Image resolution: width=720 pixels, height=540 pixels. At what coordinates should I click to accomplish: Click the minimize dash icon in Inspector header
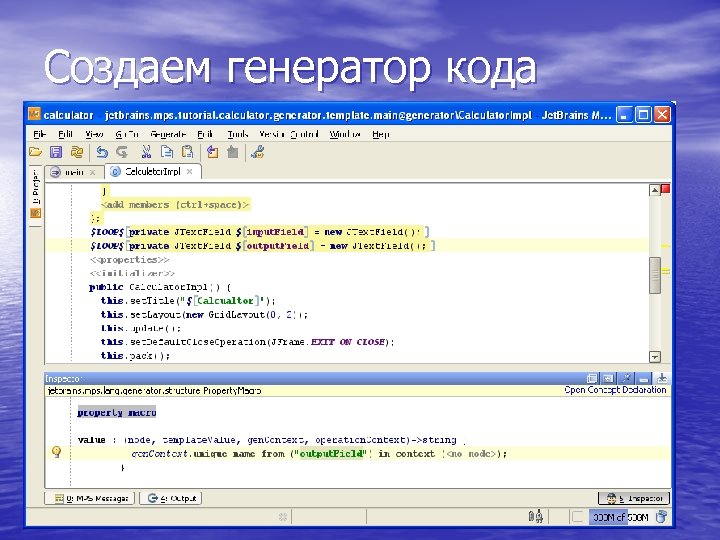tap(644, 378)
